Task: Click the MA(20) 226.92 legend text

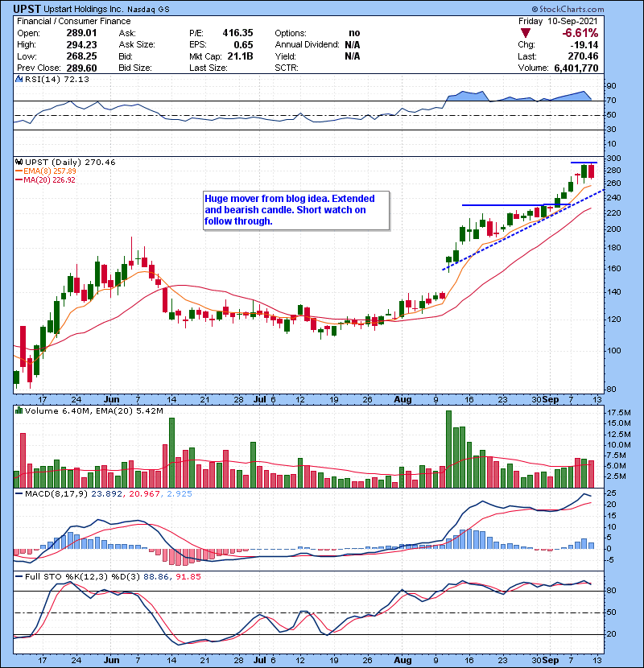Action: (49, 179)
